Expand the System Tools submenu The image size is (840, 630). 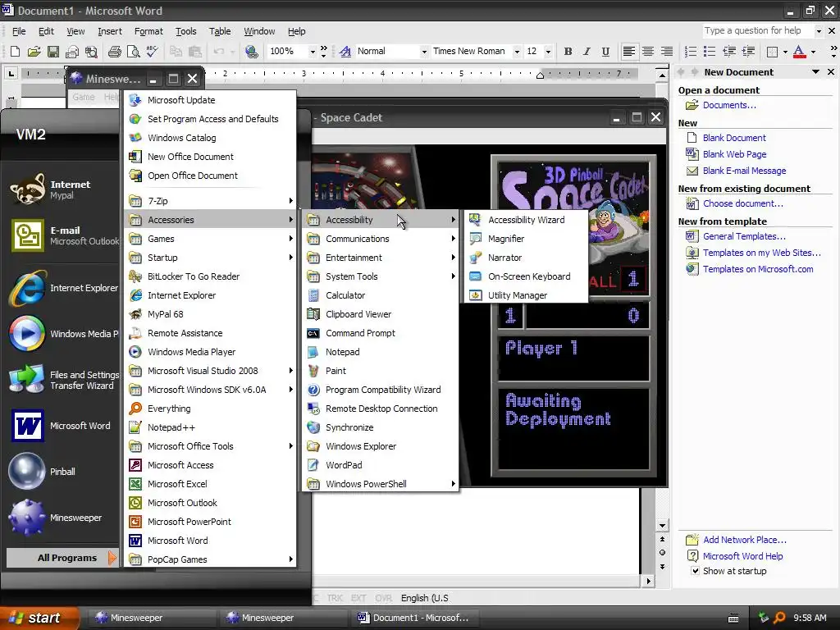click(381, 276)
